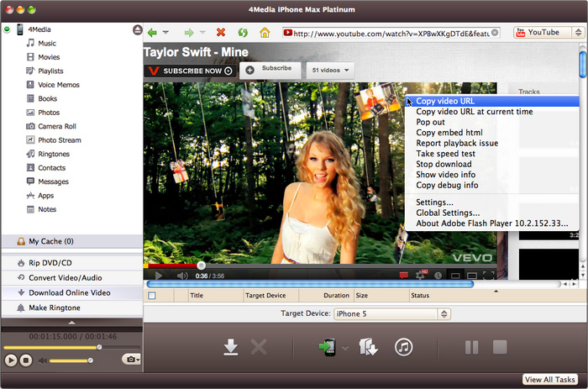Viewport: 588px width, 389px height.
Task: Select Copy video URL from context menu
Action: tap(445, 101)
